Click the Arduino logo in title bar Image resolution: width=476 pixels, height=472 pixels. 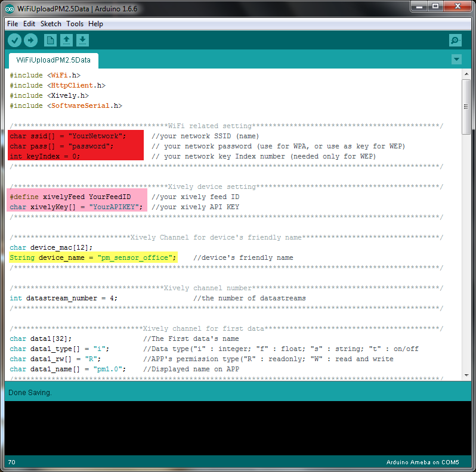10,9
